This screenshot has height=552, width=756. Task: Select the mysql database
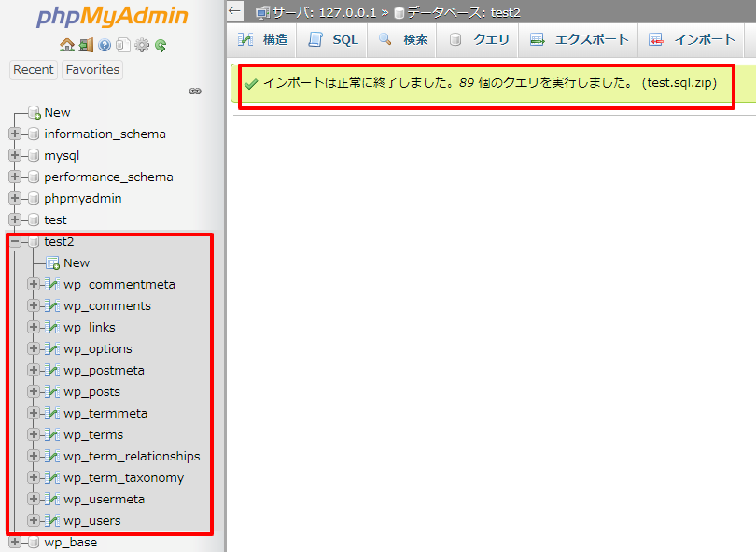(x=62, y=156)
